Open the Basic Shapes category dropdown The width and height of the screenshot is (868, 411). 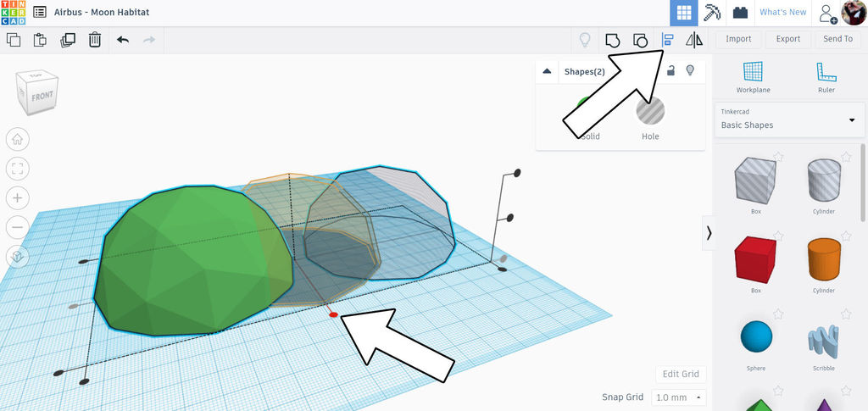coord(789,119)
